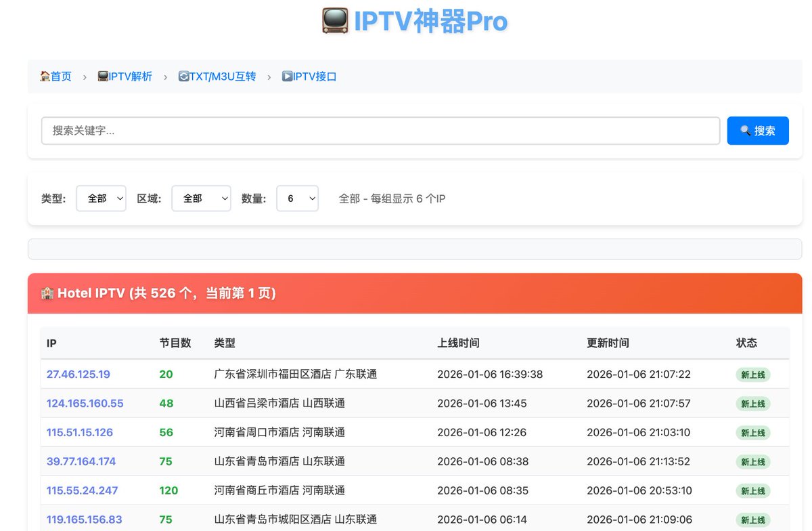Click update time 2026-01-06 20:53:10
Screen dimensions: 812x531
pos(639,490)
